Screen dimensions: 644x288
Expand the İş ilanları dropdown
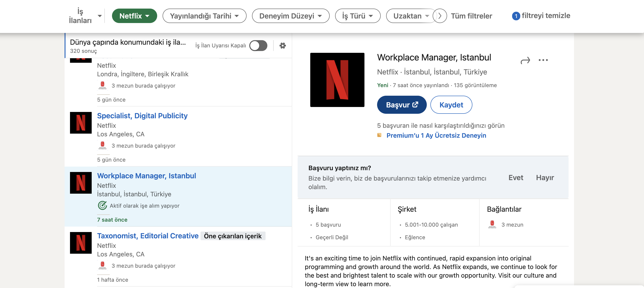coord(86,16)
